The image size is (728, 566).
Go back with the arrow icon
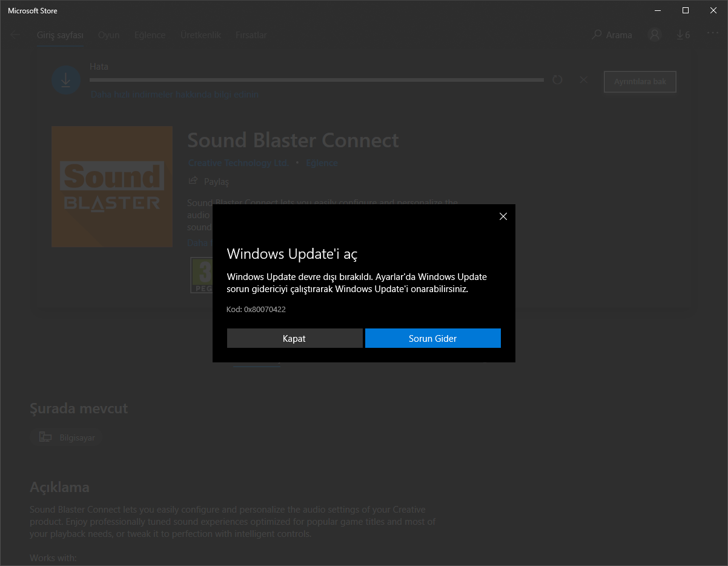tap(15, 35)
